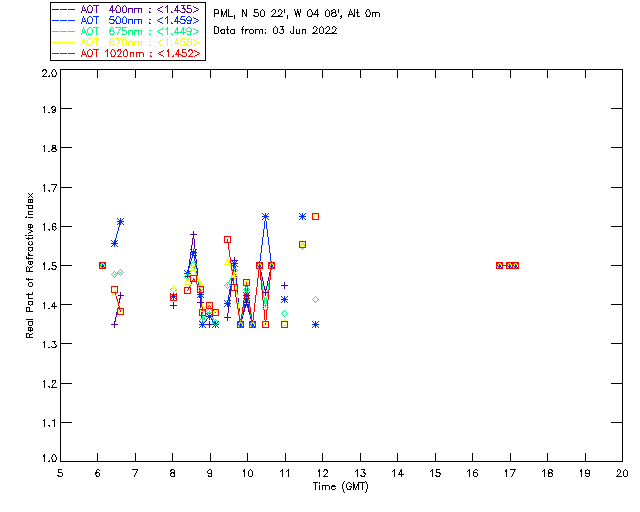Click the dashed purple line sample in legend
The image size is (640, 512).
tap(64, 9)
